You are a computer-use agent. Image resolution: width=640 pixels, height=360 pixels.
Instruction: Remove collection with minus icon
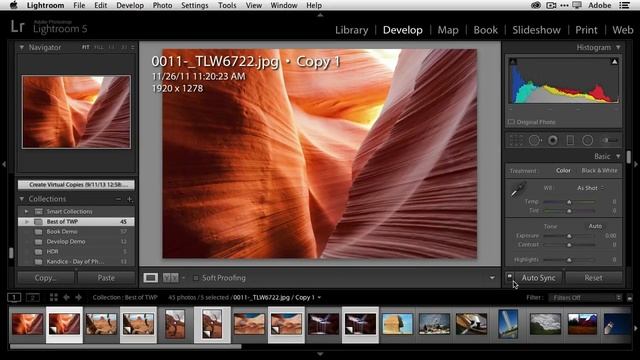118,199
